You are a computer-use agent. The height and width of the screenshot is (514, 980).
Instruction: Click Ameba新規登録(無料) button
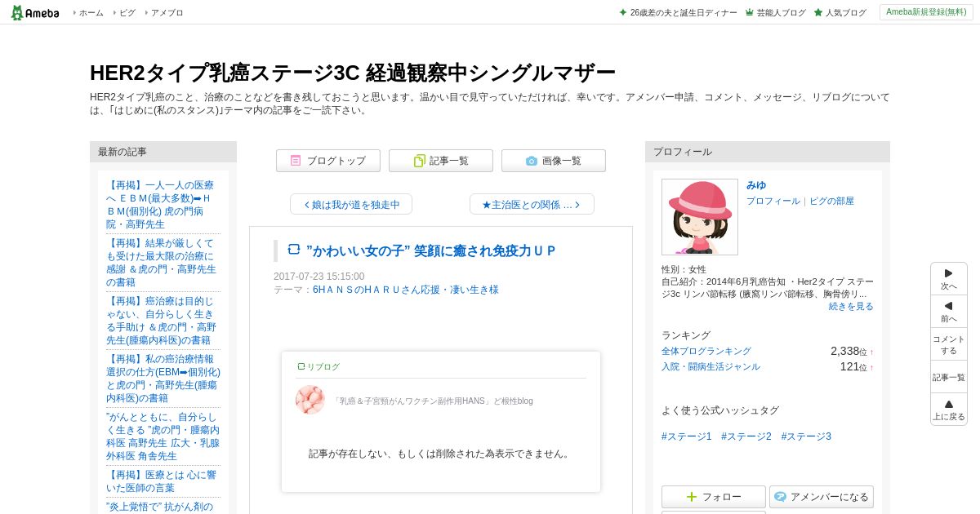point(926,12)
